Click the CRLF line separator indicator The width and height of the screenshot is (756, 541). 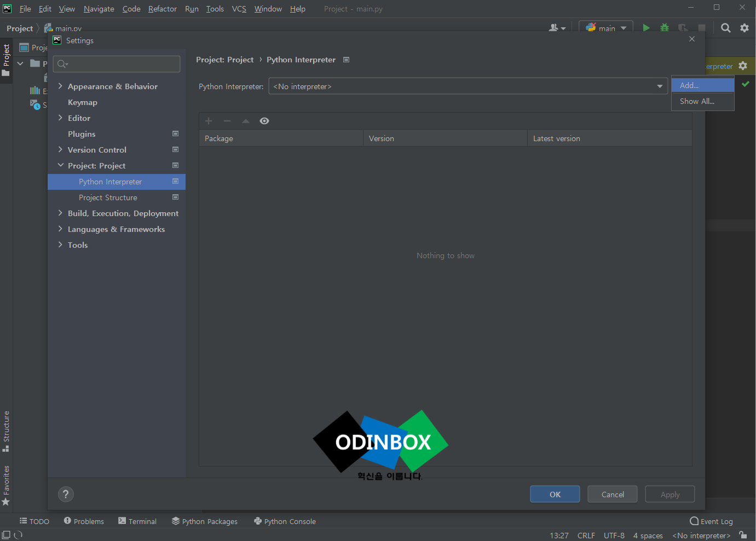point(586,536)
